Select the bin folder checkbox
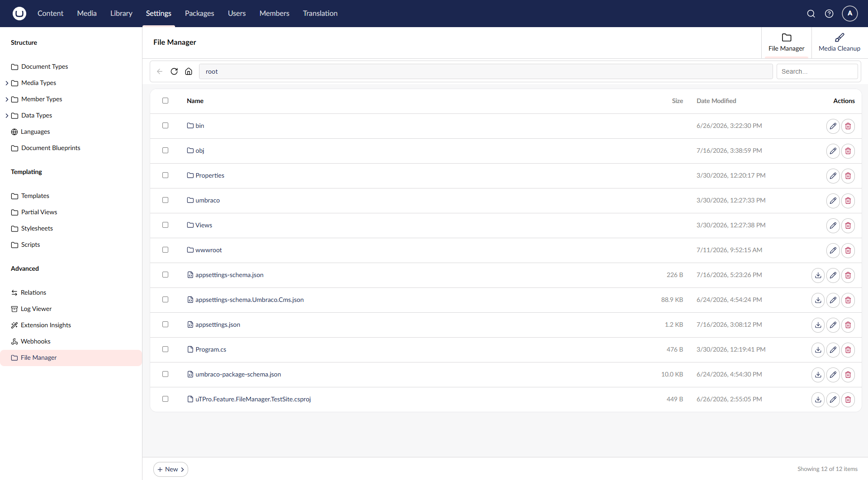 (165, 126)
